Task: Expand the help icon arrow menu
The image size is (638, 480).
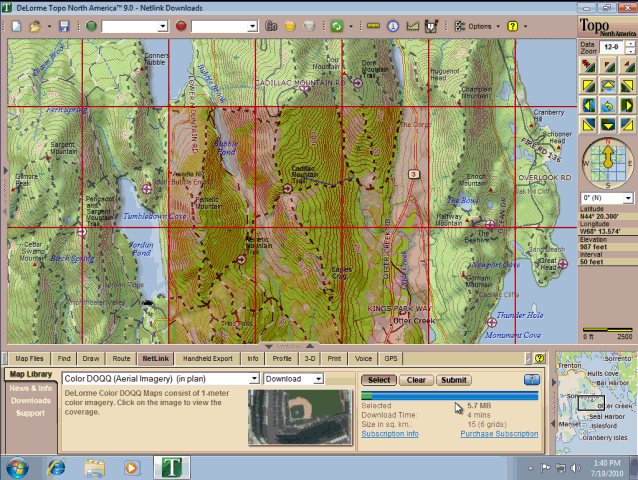Action: pos(525,26)
